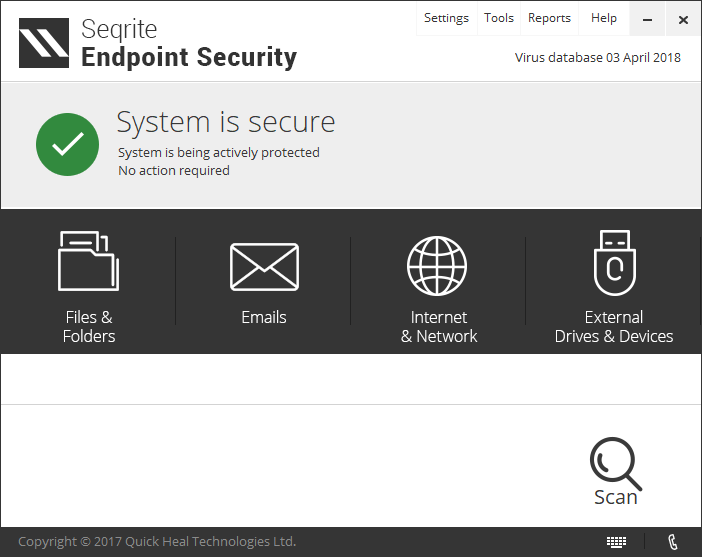702x557 pixels.
Task: Click the Scan text label
Action: coord(615,497)
